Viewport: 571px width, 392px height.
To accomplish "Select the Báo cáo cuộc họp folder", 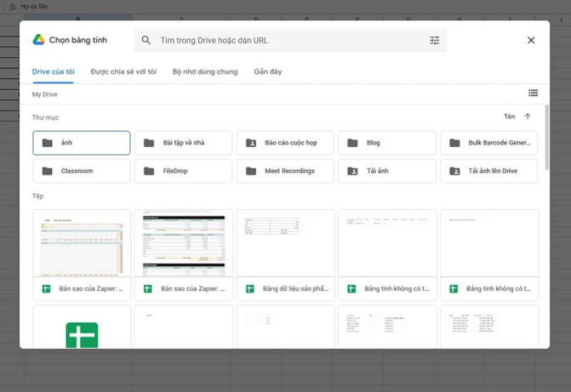I will click(x=285, y=143).
